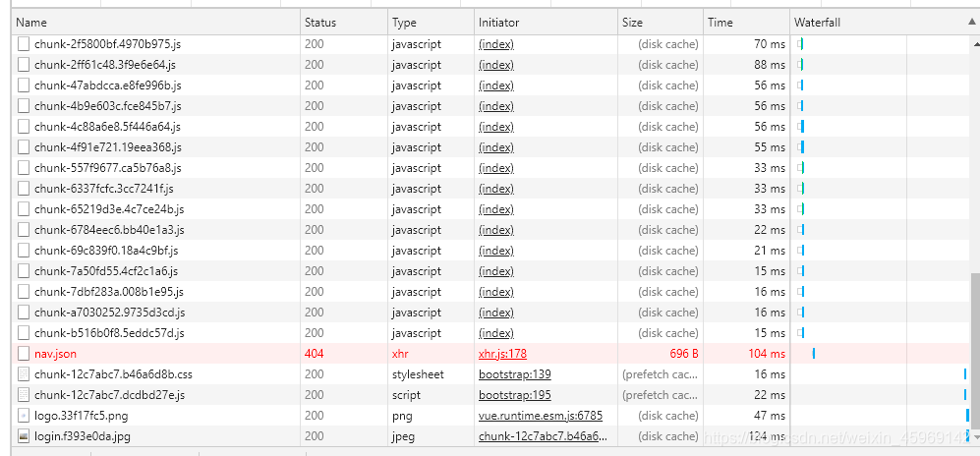Screen dimensions: 980x456
Task: Open xhr.js:178 initiator link
Action: pyautogui.click(x=502, y=354)
